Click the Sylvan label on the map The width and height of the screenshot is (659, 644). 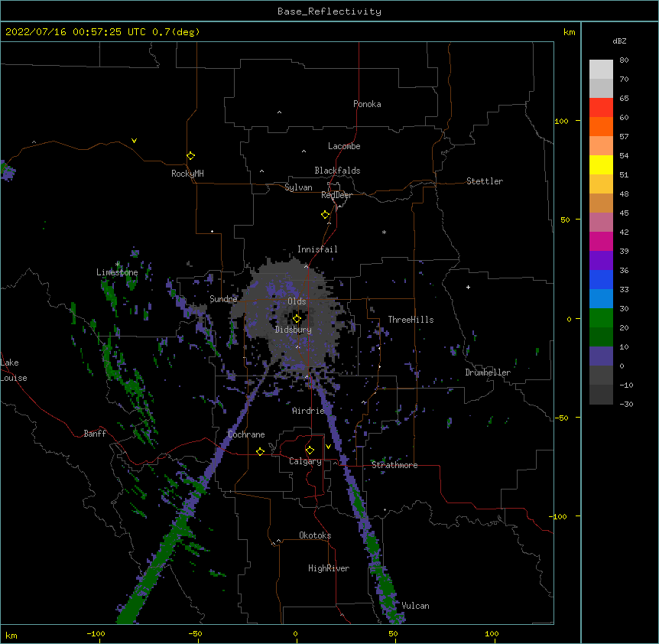[x=298, y=187]
